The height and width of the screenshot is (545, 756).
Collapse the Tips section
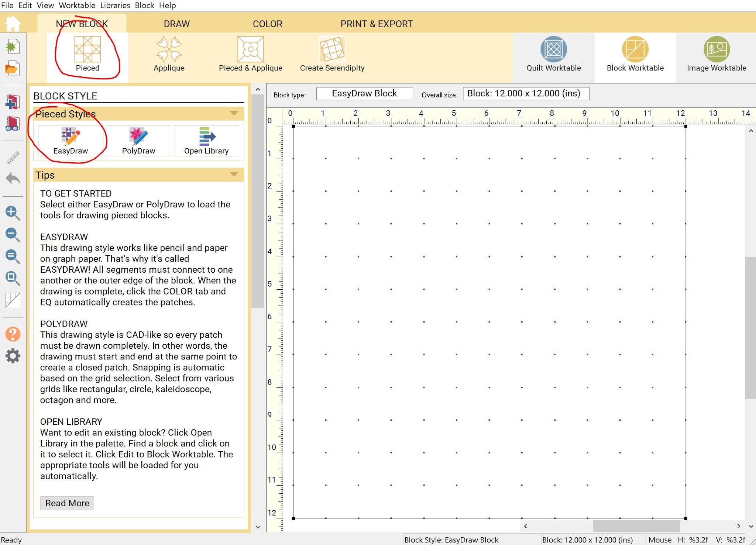coord(234,175)
